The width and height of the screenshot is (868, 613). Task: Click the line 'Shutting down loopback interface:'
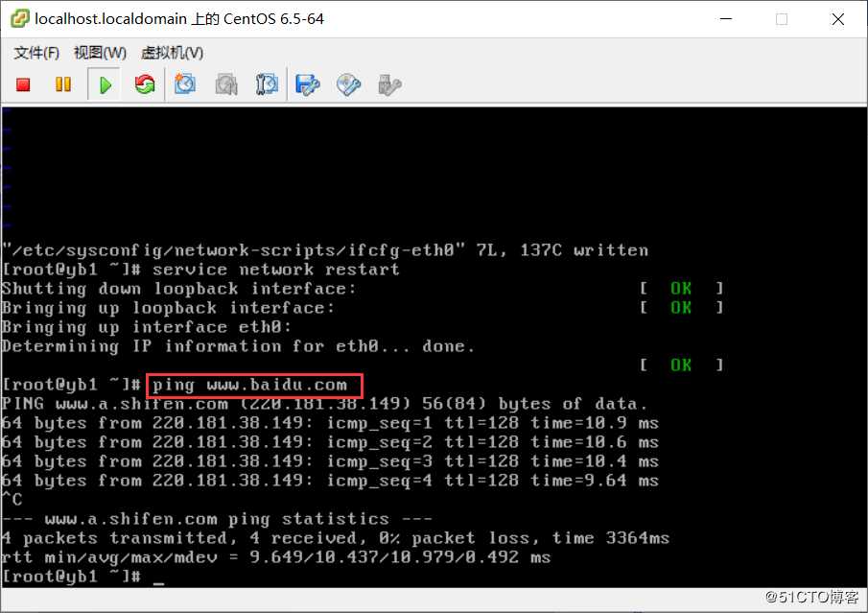click(x=178, y=289)
